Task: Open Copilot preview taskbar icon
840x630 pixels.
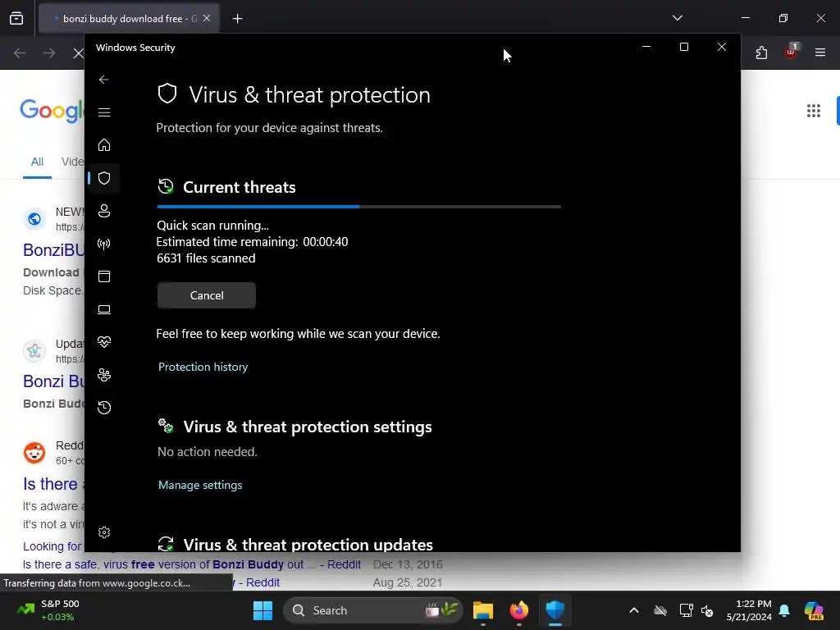Action: [x=814, y=610]
